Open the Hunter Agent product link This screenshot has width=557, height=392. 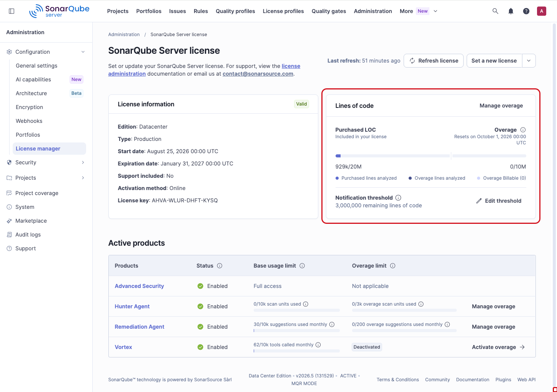point(132,306)
